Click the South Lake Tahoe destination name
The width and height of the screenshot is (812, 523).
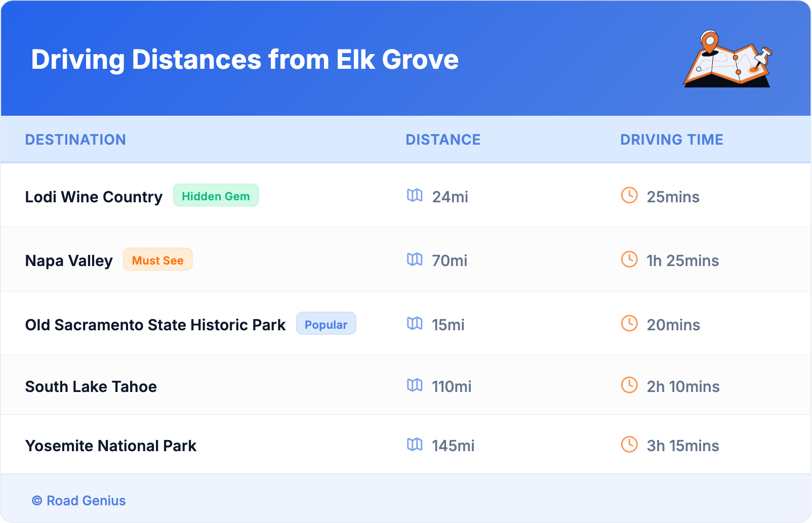[91, 386]
